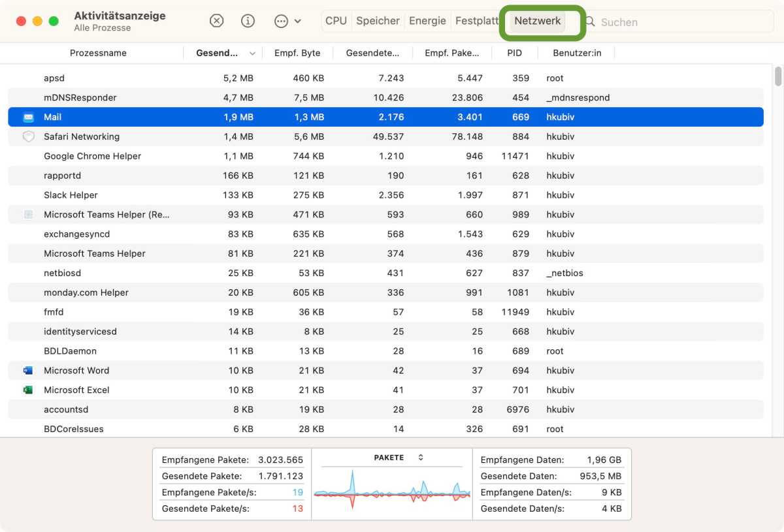Sort by the Prozessname column header
Viewport: 784px width, 532px height.
click(x=98, y=53)
